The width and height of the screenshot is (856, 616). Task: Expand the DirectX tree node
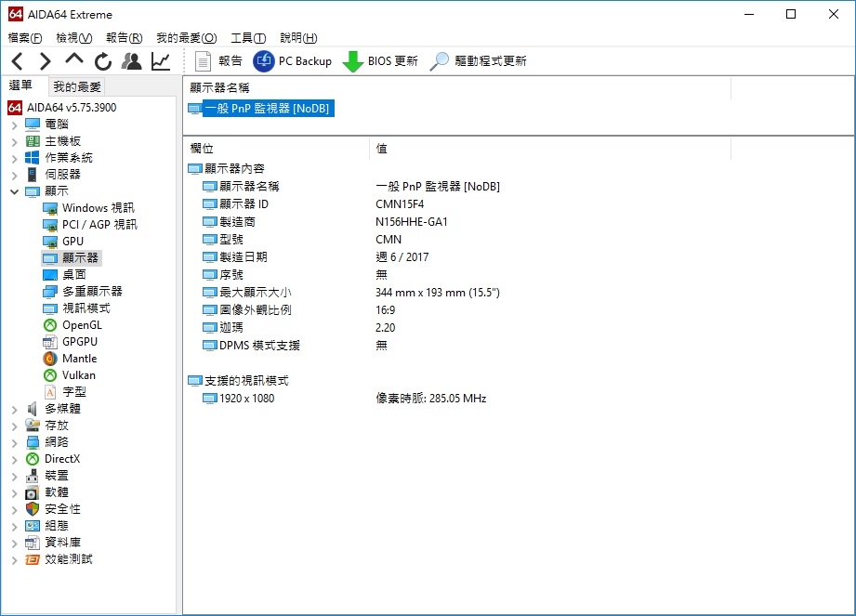pos(14,459)
